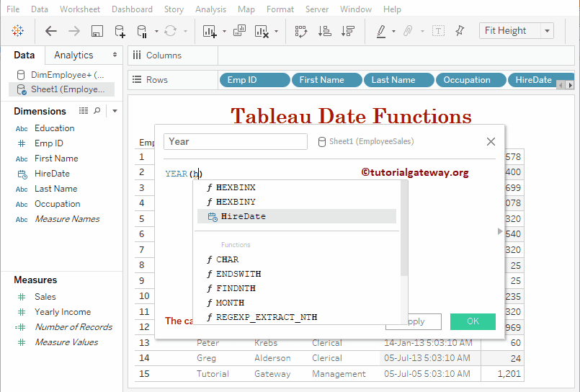The width and height of the screenshot is (580, 392).
Task: Click the Redo forward arrow
Action: (x=74, y=31)
